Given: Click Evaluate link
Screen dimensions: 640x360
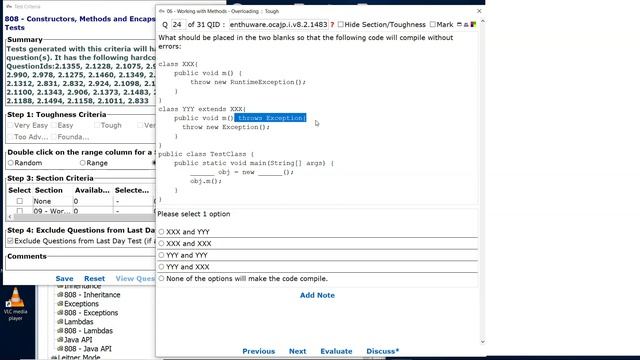Looking at the screenshot, I should 336,351.
